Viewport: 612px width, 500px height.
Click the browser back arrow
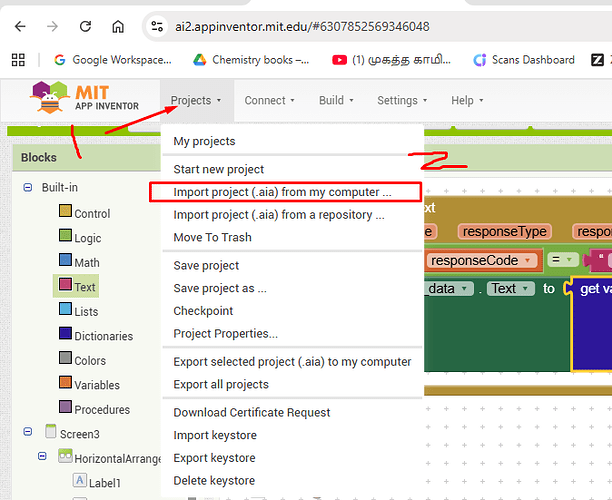[x=21, y=26]
